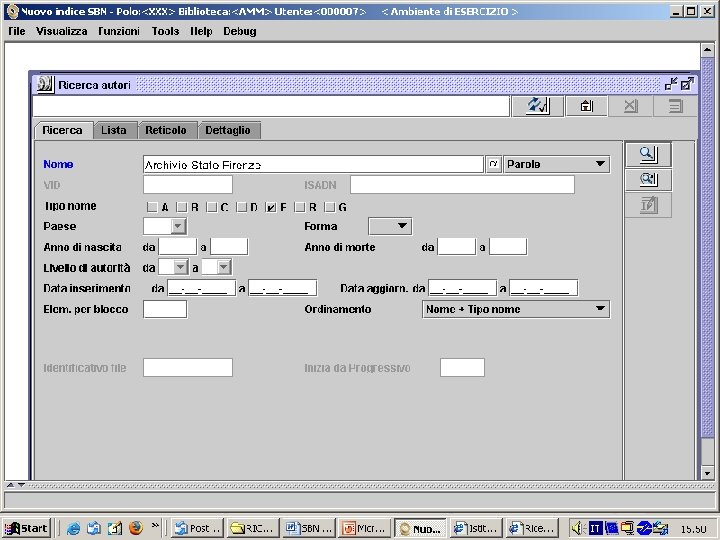
Task: Click the third quick launch icon before Firefox
Action: [x=115, y=528]
